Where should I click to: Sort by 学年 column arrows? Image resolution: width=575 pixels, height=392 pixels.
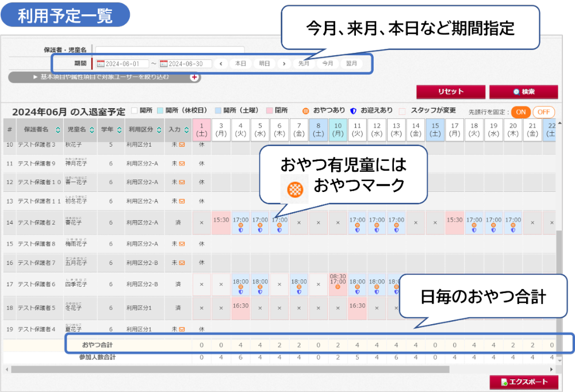pyautogui.click(x=119, y=130)
